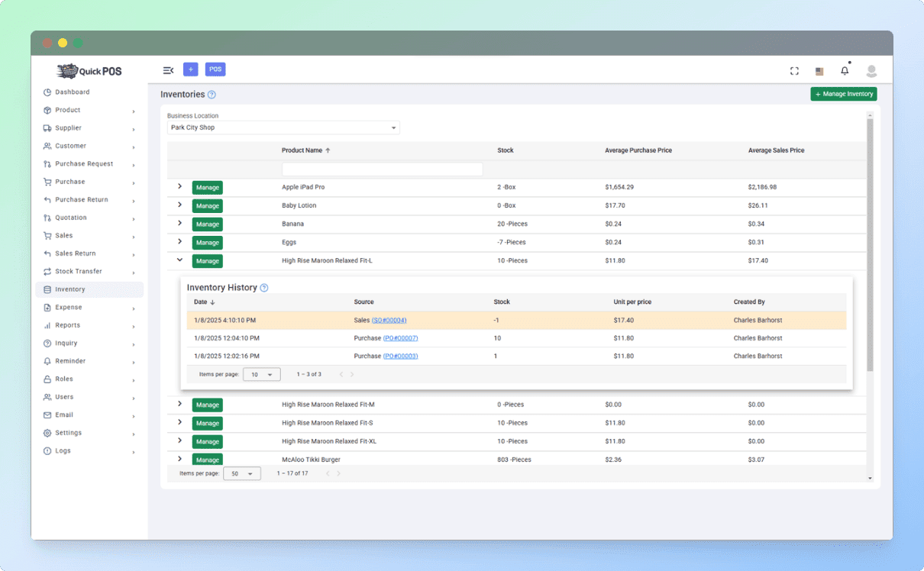Screen dimensions: 924x571
Task: Click the Sales Return arrow icon
Action: (47, 253)
